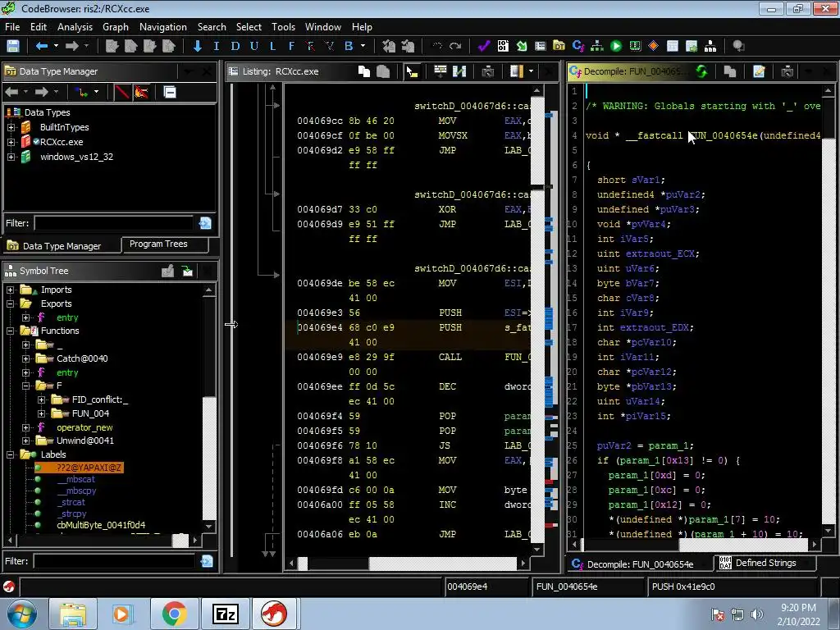
Task: Open the Tools menu
Action: pyautogui.click(x=283, y=27)
